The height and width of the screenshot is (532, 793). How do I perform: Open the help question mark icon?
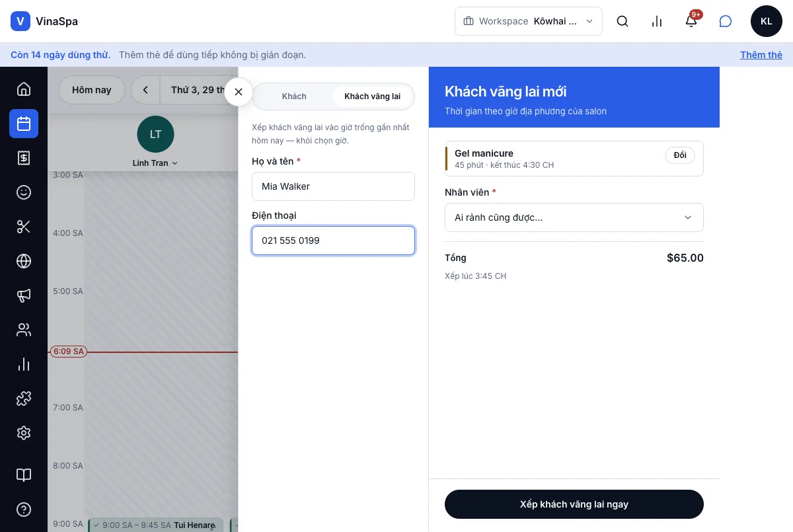point(24,510)
